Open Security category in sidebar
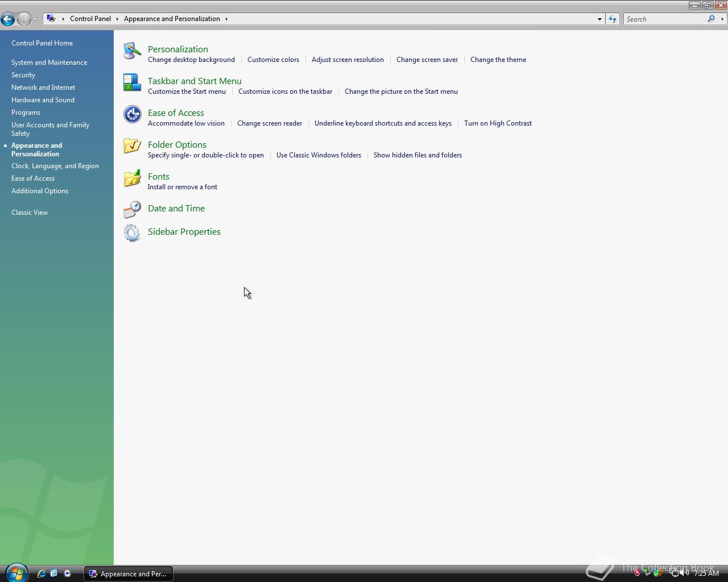The height and width of the screenshot is (582, 728). coord(23,75)
